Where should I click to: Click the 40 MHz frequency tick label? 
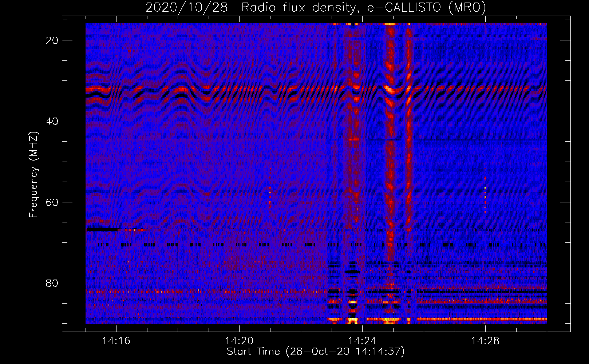tap(52, 121)
